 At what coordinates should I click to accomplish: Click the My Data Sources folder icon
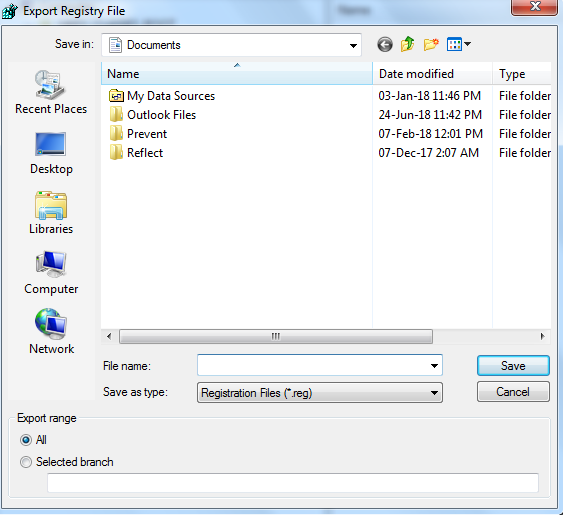tap(116, 96)
